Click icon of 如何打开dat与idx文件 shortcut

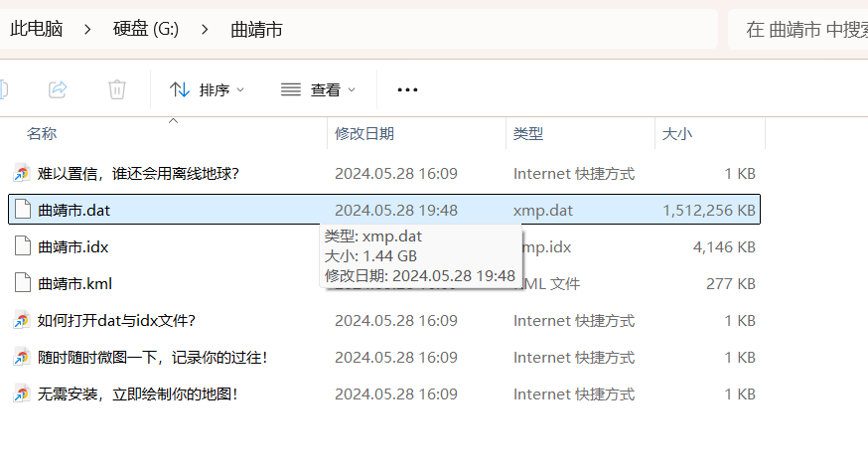[x=22, y=321]
